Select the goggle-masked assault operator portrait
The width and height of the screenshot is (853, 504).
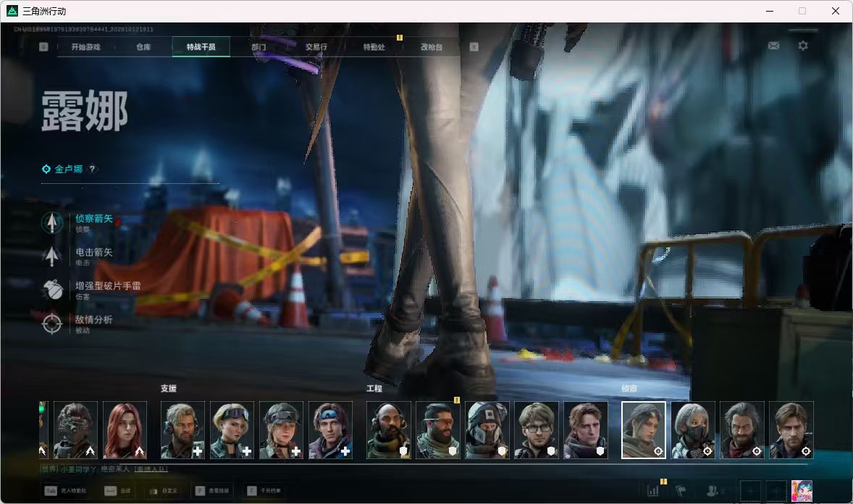[x=75, y=430]
